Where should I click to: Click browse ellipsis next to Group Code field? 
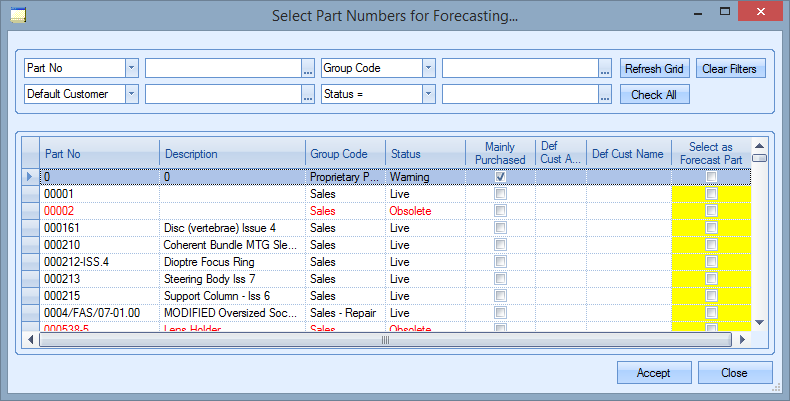tap(605, 69)
